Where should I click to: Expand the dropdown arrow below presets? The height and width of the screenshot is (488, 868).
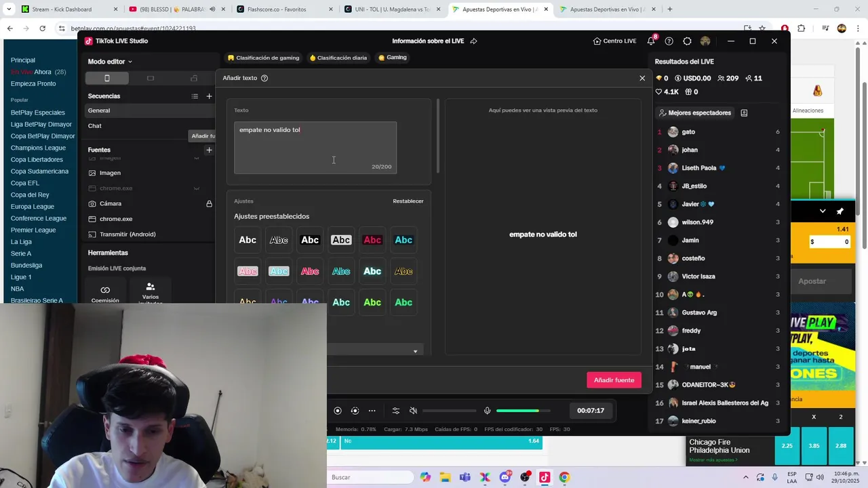415,351
